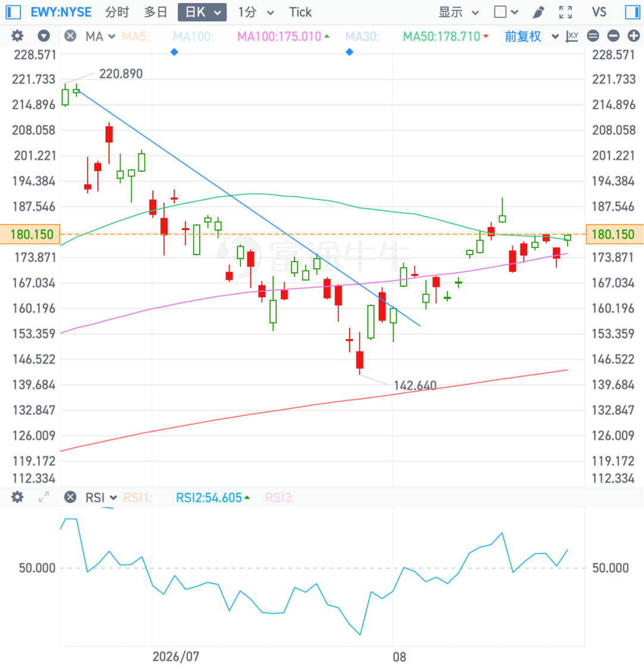Zoom in the chart with plus
Viewport: 644px width, 671px height.
[634, 36]
